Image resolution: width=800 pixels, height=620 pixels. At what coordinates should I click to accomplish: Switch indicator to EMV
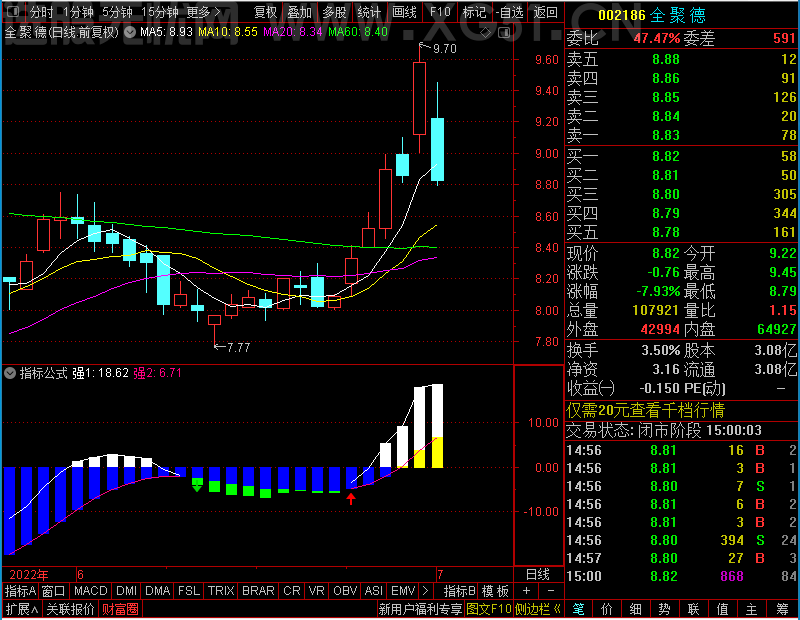click(x=403, y=591)
